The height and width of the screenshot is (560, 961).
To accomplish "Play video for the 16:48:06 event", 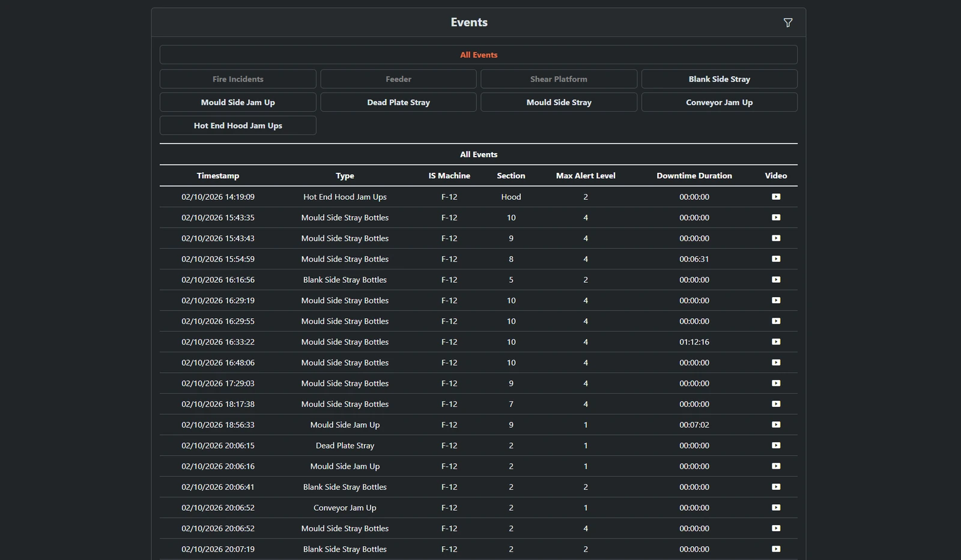I will [776, 363].
